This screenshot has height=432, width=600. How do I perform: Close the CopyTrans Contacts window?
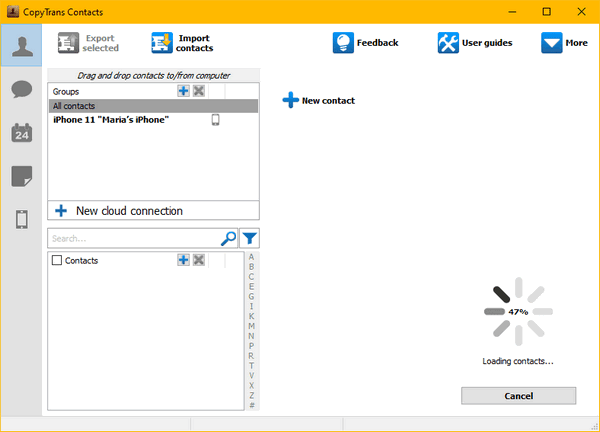point(581,12)
